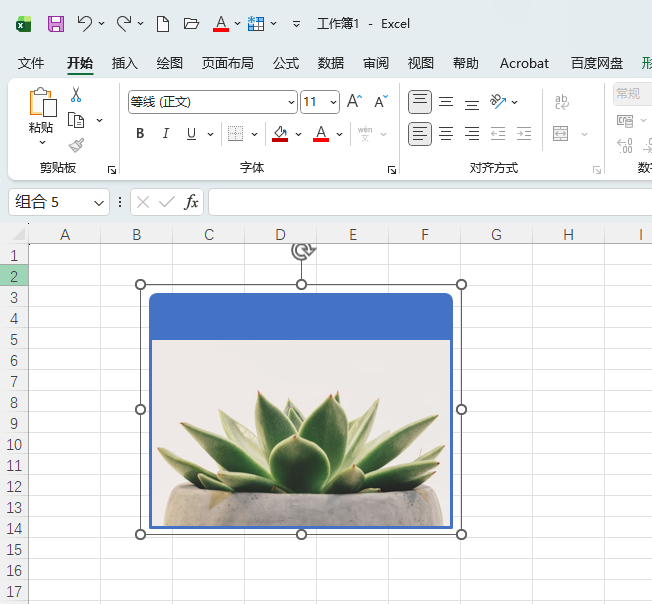652x604 pixels.
Task: Open an existing file via folder icon
Action: tap(191, 24)
